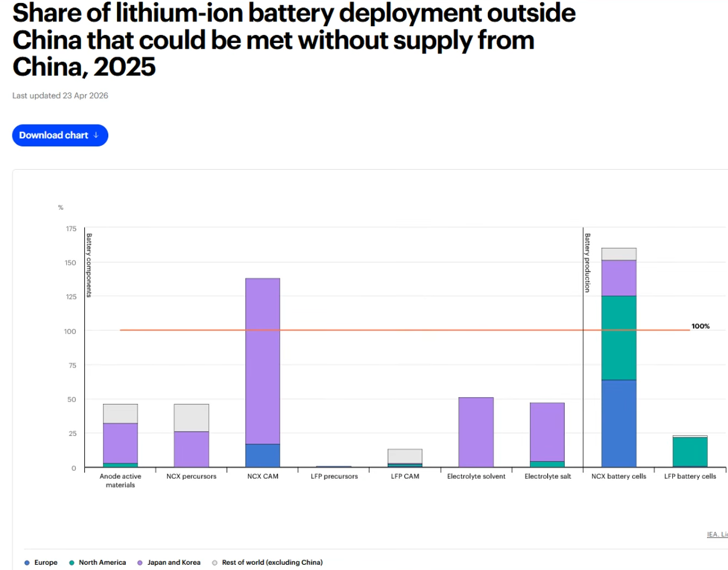Click the blue Europe legend dot

coord(27,562)
